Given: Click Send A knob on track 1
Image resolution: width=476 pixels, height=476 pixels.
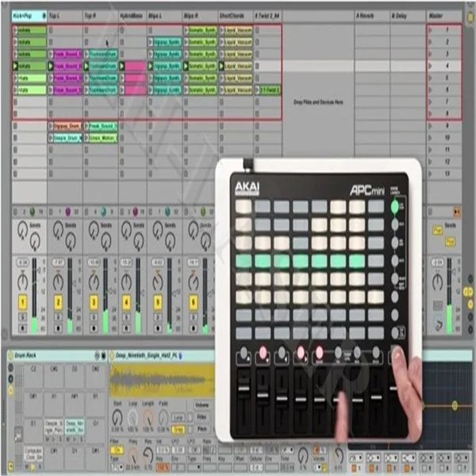Looking at the screenshot, I should 22,230.
